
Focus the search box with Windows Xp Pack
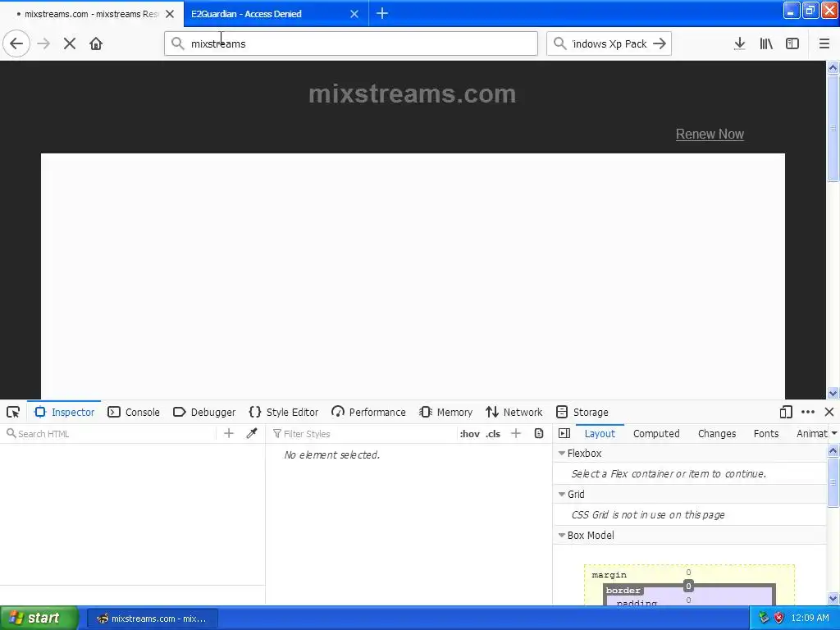[609, 44]
